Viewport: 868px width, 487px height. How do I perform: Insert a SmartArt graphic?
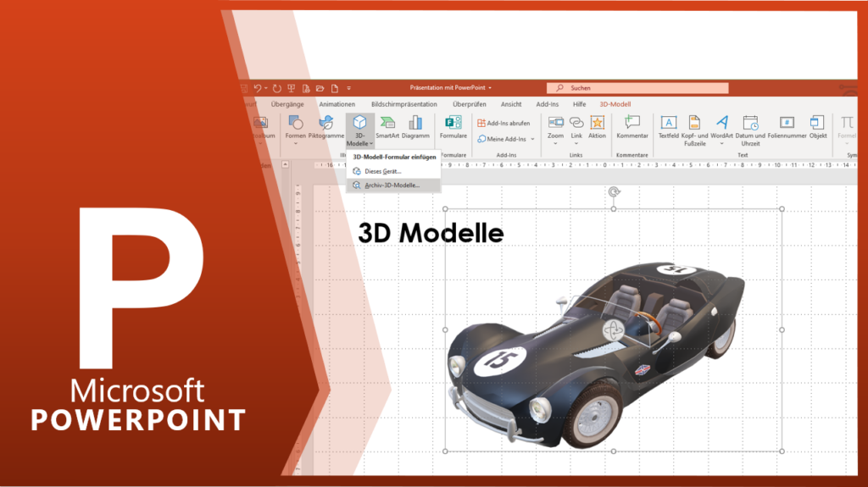click(387, 127)
